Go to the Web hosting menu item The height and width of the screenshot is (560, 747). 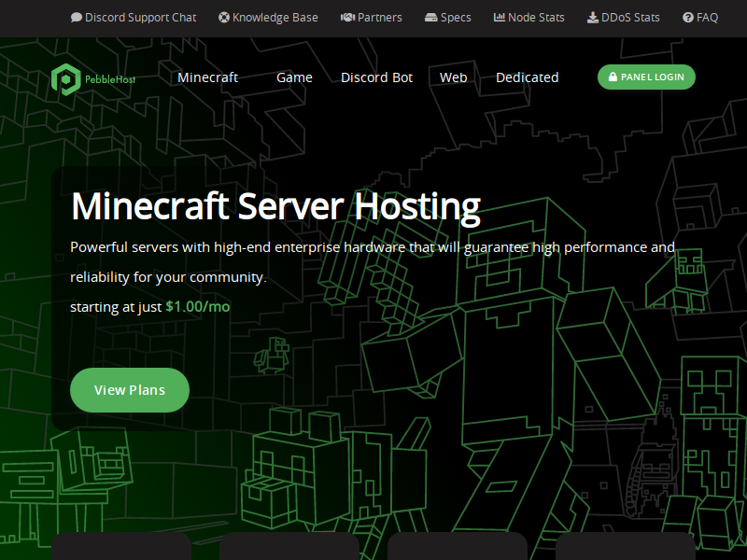pos(454,77)
